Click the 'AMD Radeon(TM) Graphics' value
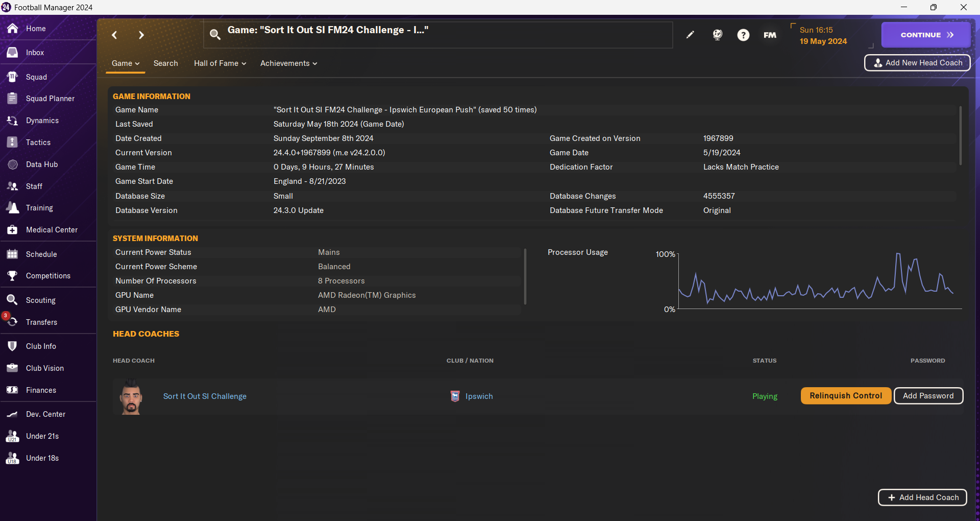The width and height of the screenshot is (980, 521). point(367,295)
